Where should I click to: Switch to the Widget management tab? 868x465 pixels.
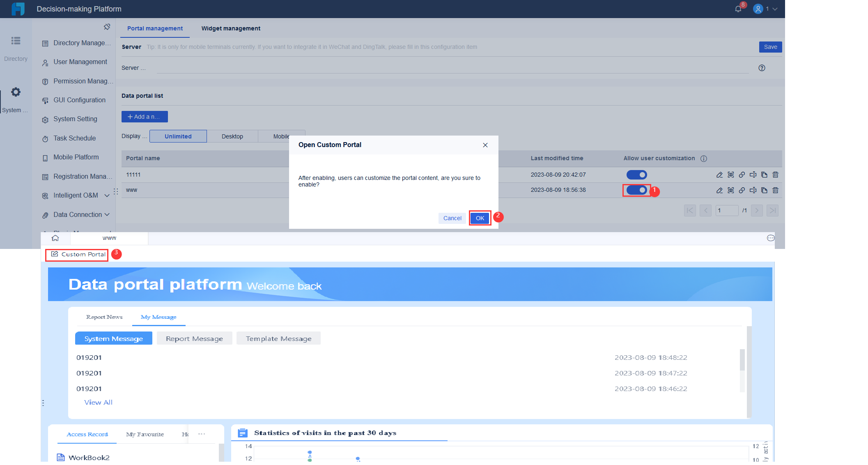231,28
